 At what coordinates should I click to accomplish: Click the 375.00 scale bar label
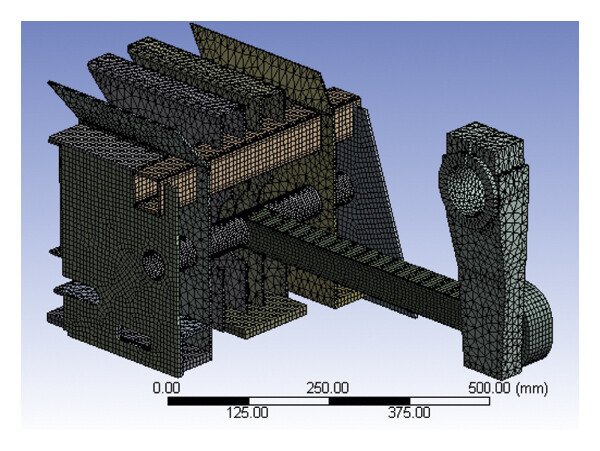[409, 413]
